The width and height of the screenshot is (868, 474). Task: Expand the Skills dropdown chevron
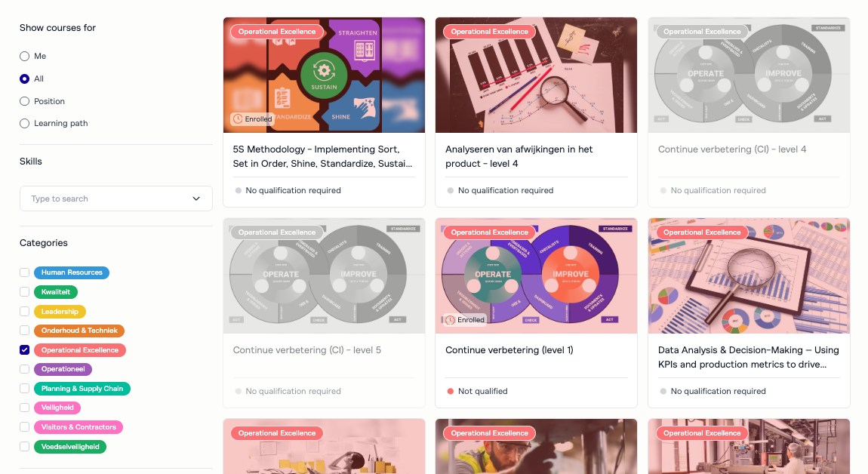click(196, 199)
